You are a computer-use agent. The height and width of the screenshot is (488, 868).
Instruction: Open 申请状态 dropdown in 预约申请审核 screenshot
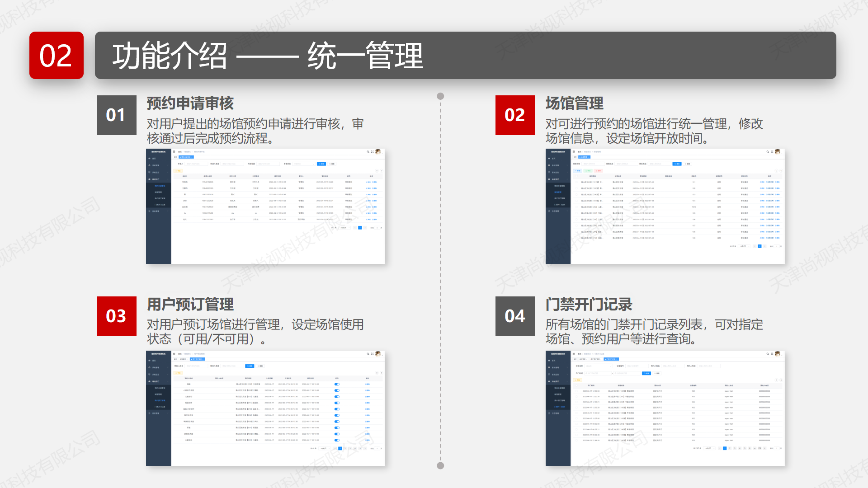pos(303,164)
